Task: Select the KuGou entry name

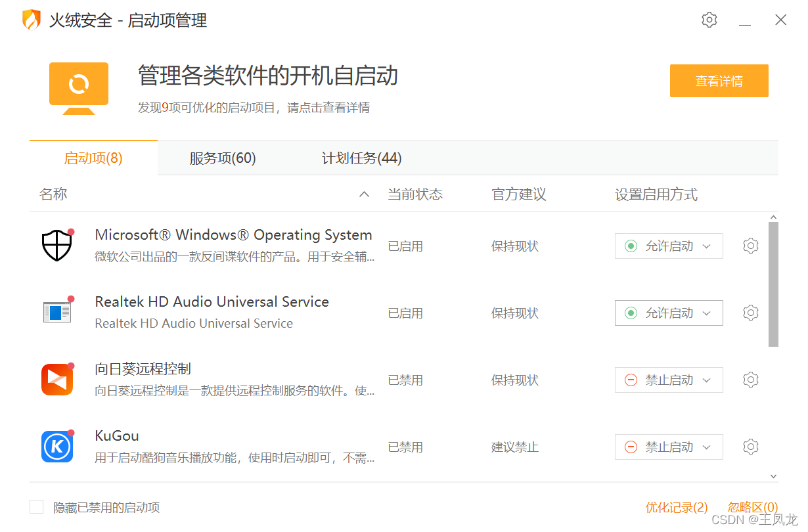Action: [117, 435]
